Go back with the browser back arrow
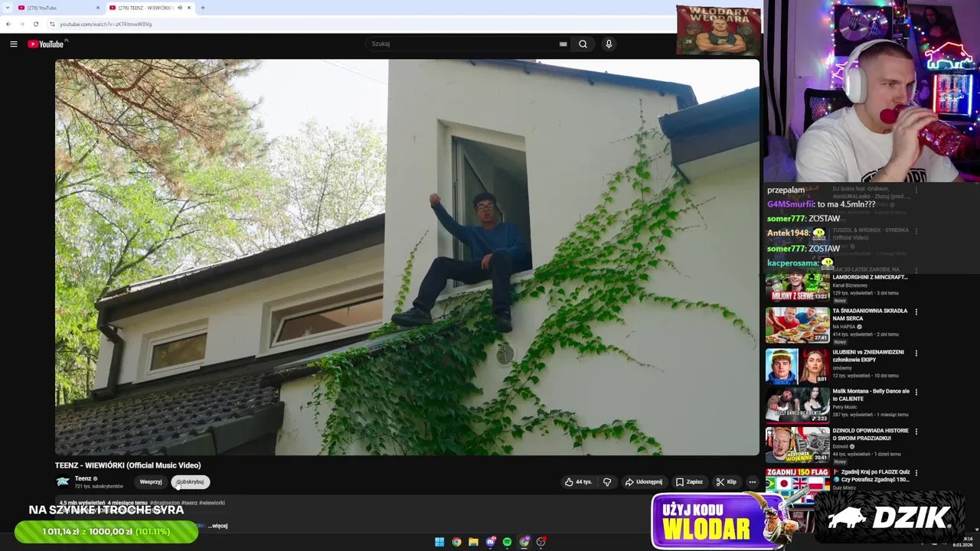This screenshot has height=551, width=980. coord(8,24)
